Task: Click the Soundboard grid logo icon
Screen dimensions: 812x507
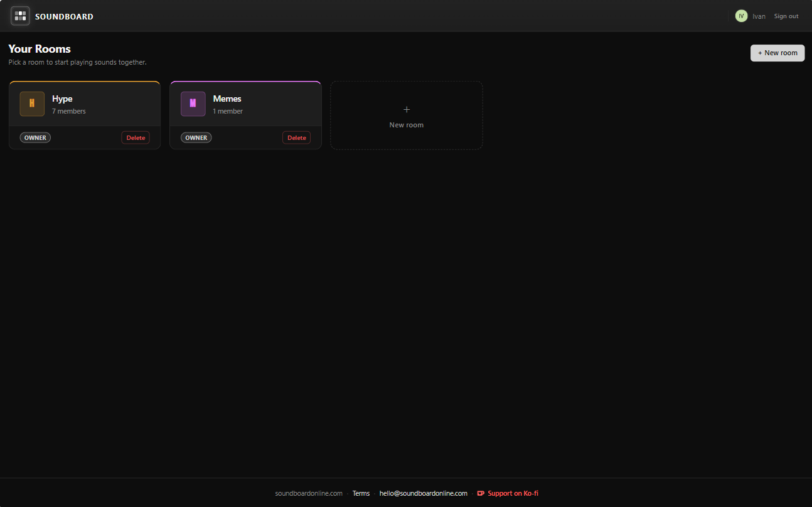Action: coord(20,16)
